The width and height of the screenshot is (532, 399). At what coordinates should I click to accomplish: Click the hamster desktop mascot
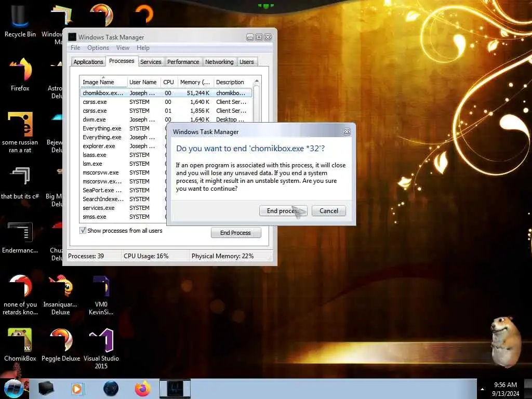506,342
